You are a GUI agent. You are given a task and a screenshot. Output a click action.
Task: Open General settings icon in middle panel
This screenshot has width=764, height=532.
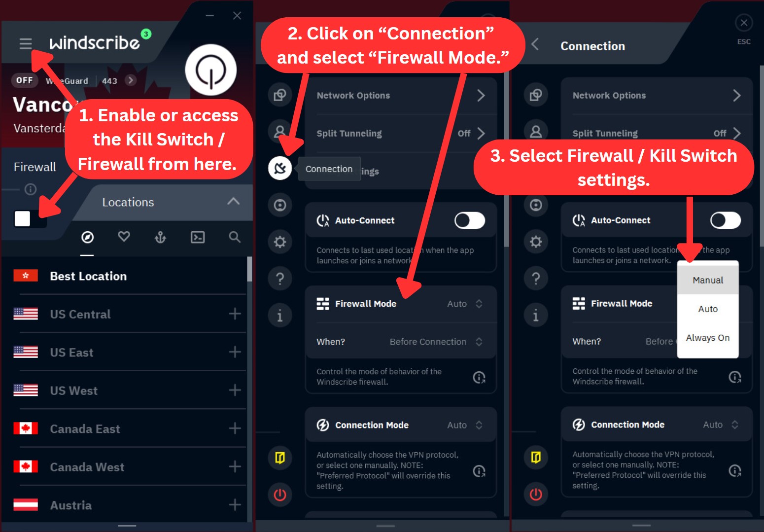pos(280,95)
